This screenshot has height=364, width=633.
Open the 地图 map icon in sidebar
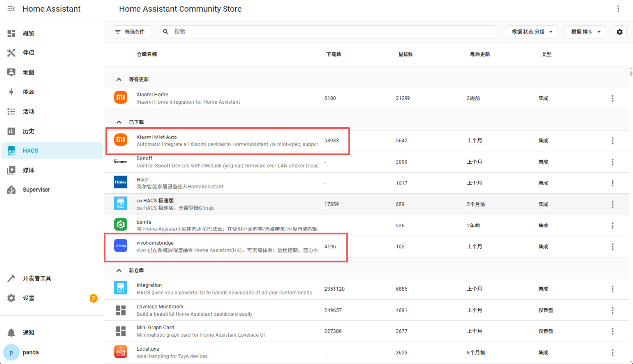(11, 72)
